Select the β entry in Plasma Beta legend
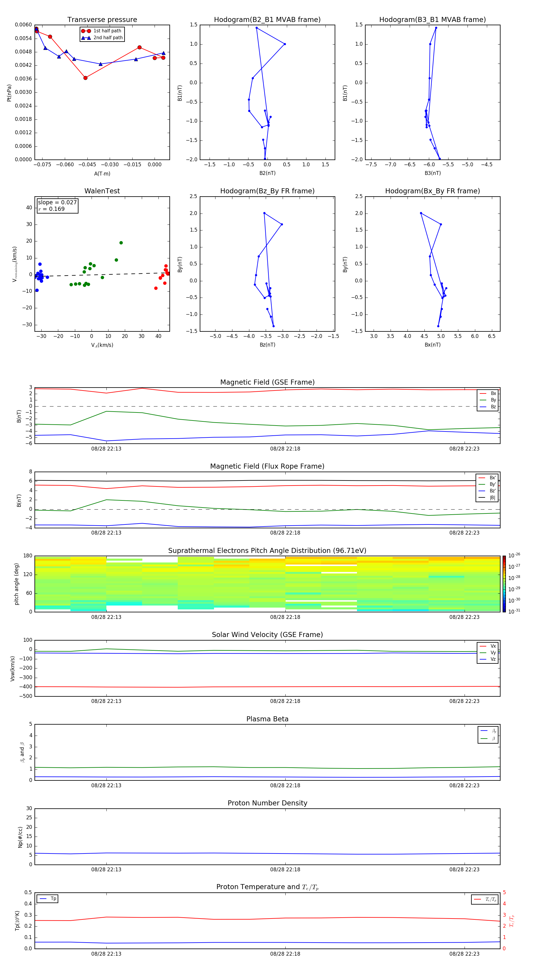Screen dimensions: 535x980 coord(488,739)
